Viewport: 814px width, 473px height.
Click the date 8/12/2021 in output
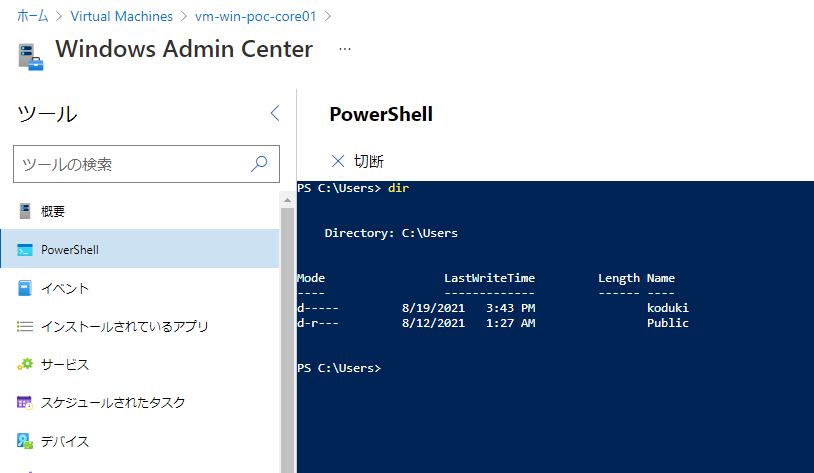pyautogui.click(x=433, y=323)
